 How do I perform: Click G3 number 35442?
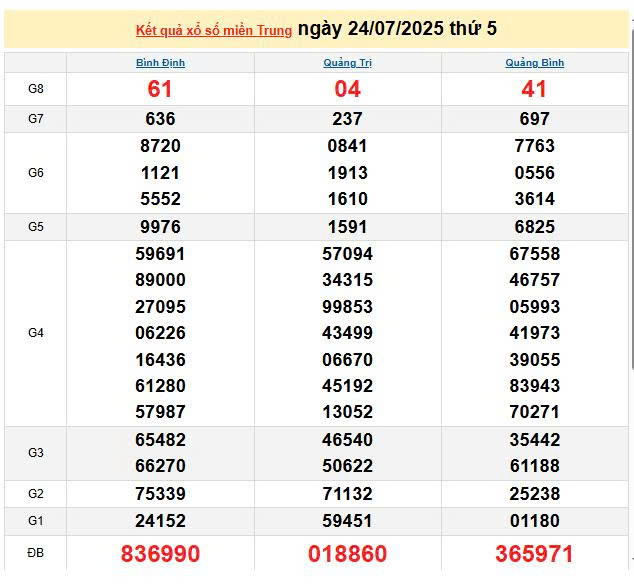tap(535, 440)
